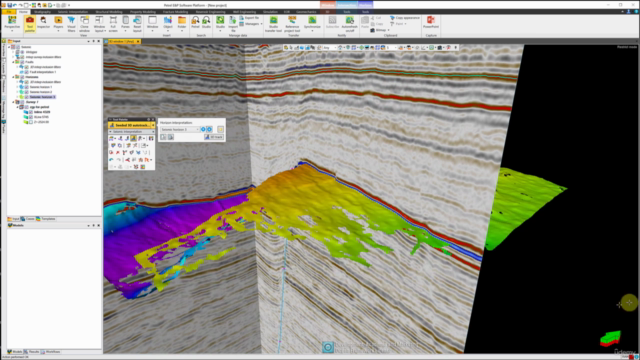The height and width of the screenshot is (360, 640).
Task: Toggle checkbox for Seismic horizon 3
Action: tap(27, 97)
